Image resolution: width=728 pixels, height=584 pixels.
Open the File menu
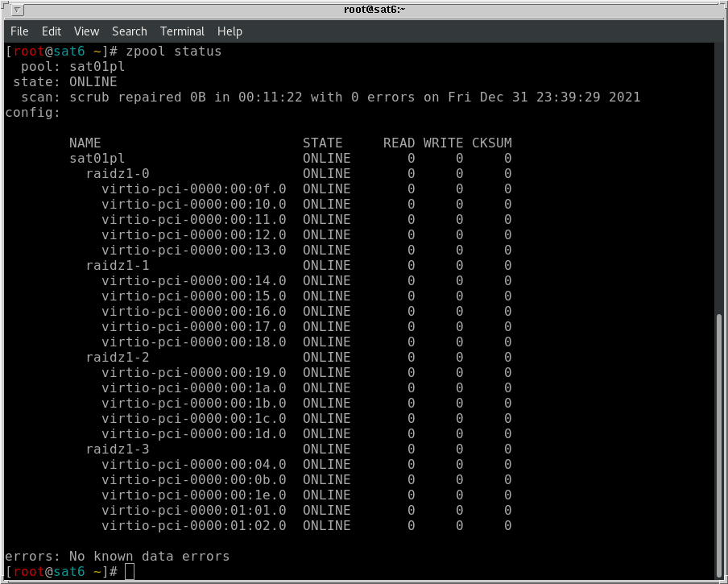(19, 31)
